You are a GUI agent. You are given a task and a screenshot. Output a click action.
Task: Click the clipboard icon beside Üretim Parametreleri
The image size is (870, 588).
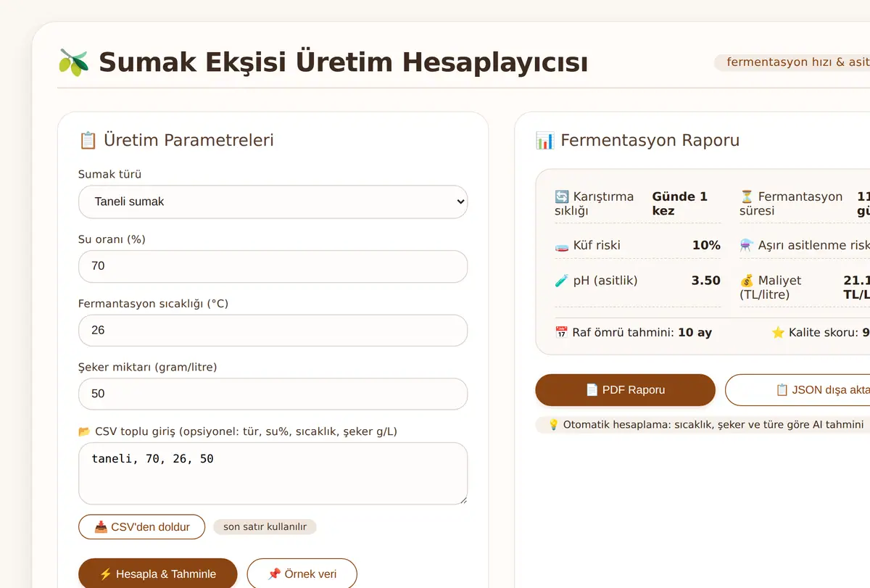[88, 140]
